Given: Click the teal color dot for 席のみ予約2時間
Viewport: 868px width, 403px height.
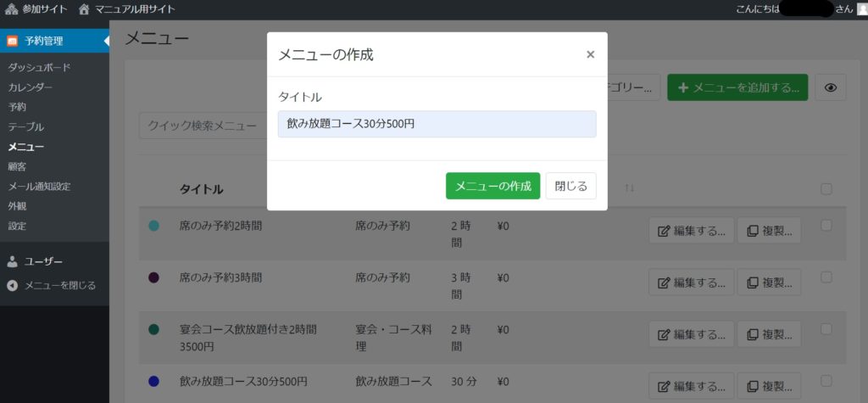Looking at the screenshot, I should [154, 226].
